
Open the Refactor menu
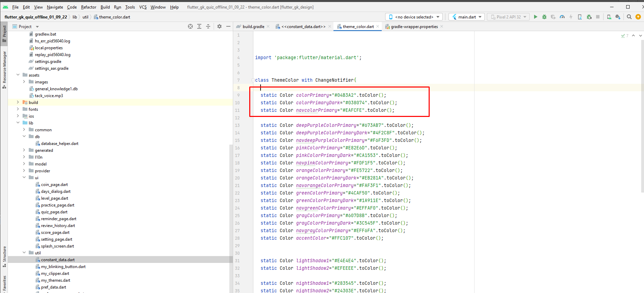tap(89, 7)
